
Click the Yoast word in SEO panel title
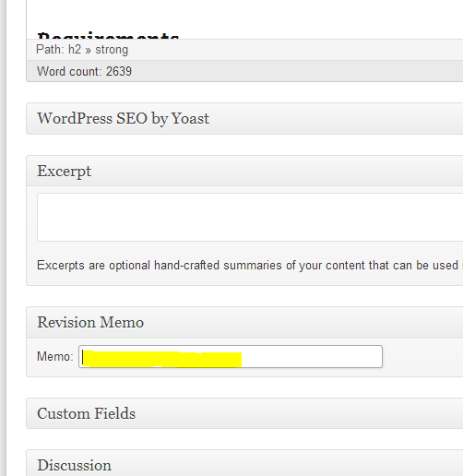190,118
